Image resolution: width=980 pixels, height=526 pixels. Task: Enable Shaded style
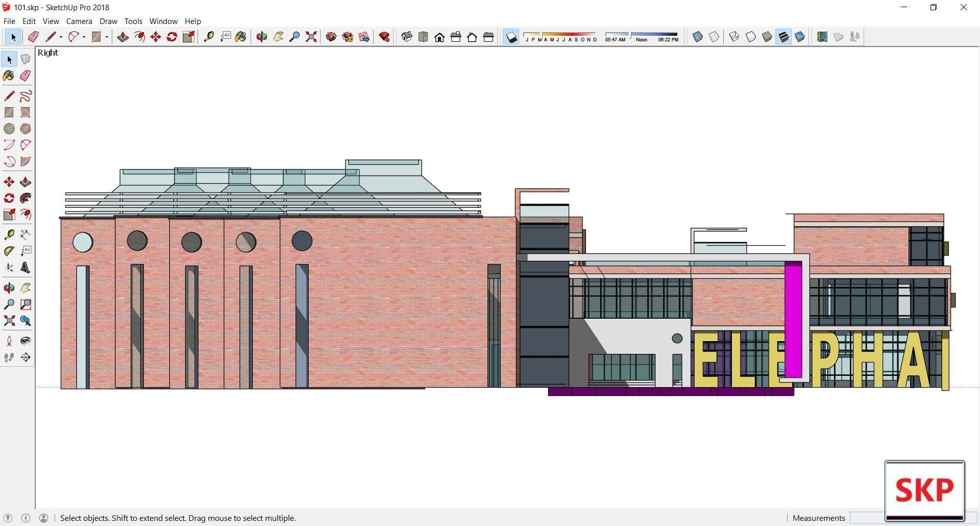(x=767, y=37)
